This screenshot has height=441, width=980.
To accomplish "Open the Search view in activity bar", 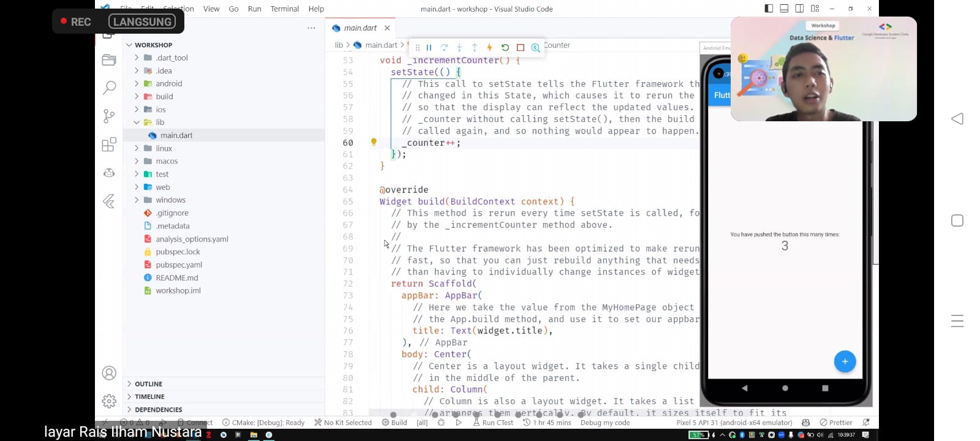I will click(109, 88).
